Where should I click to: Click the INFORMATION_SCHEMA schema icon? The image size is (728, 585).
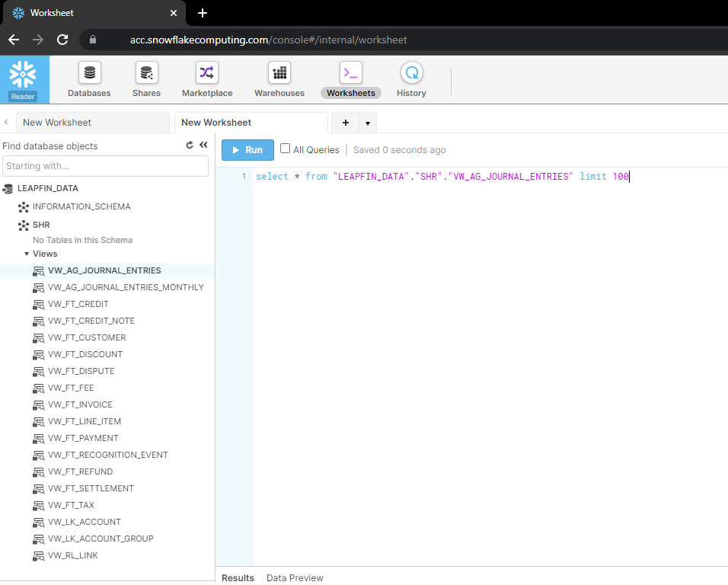23,207
